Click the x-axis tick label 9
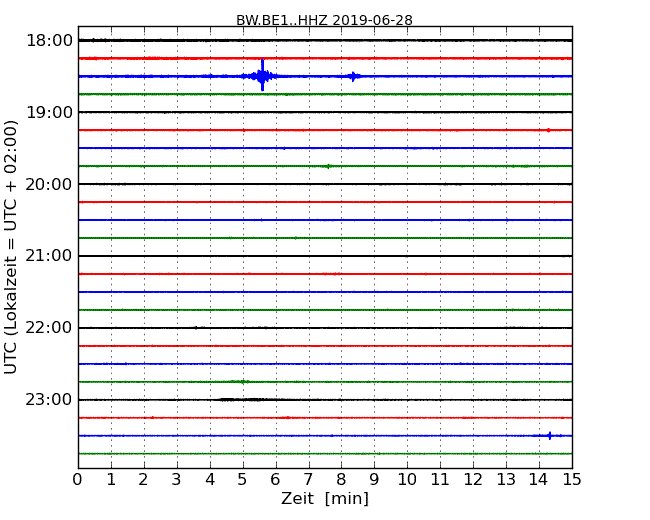Image resolution: width=650 pixels, height=520 pixels. (374, 480)
